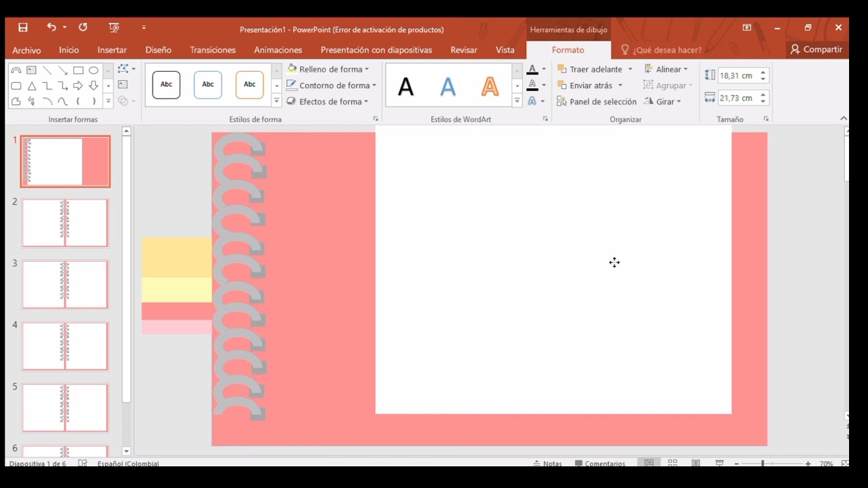The image size is (868, 488).
Task: Open Editar forma dropdown
Action: pos(126,69)
